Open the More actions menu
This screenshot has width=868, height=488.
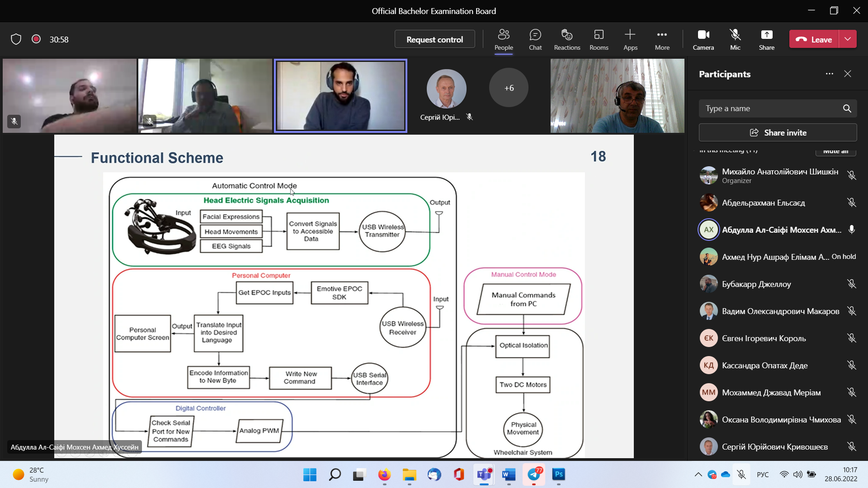click(662, 39)
